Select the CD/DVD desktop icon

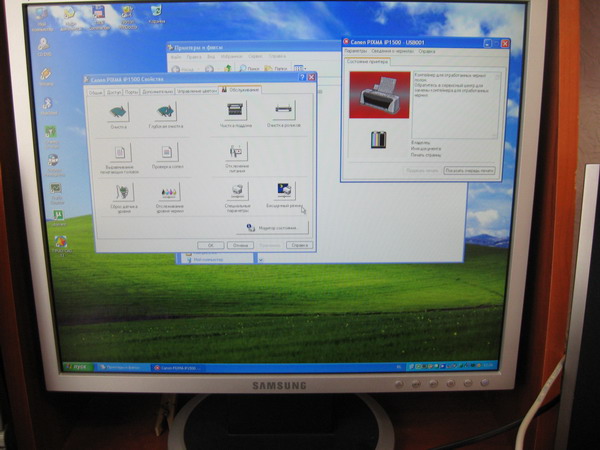pyautogui.click(x=44, y=47)
